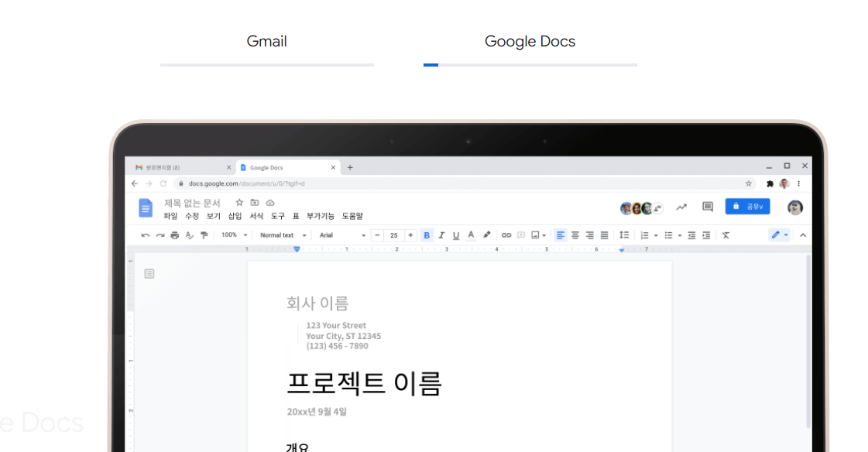Run spelling and grammar check icon
The width and height of the screenshot is (868, 452).
coord(190,236)
